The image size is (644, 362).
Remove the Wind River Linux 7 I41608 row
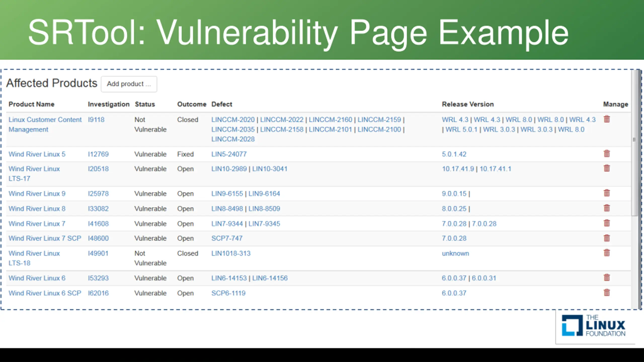pos(607,223)
